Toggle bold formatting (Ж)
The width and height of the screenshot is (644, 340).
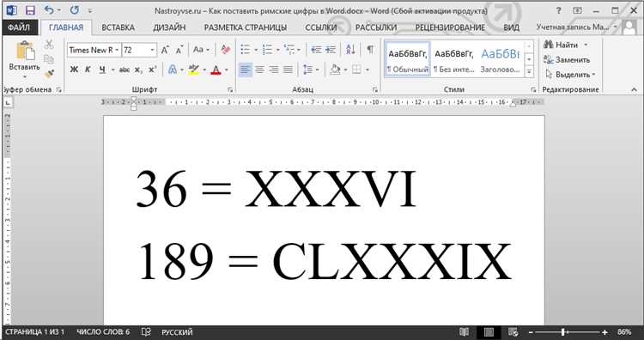74,70
